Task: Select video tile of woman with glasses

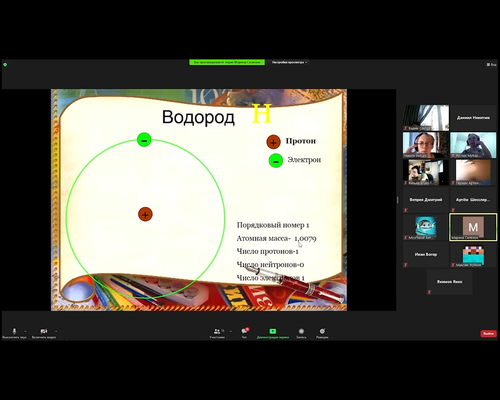Action: tap(426, 145)
